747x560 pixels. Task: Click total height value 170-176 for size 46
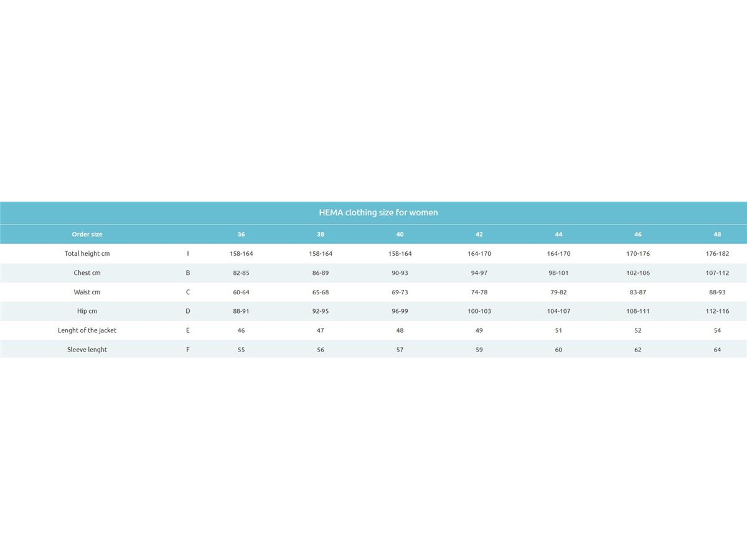(637, 254)
